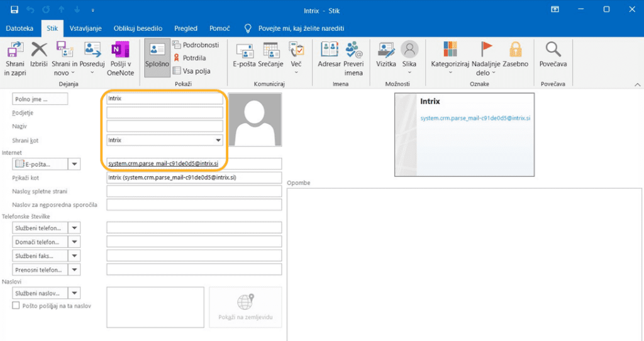Click the lightbulb Tell me icon
644x341 pixels.
248,28
